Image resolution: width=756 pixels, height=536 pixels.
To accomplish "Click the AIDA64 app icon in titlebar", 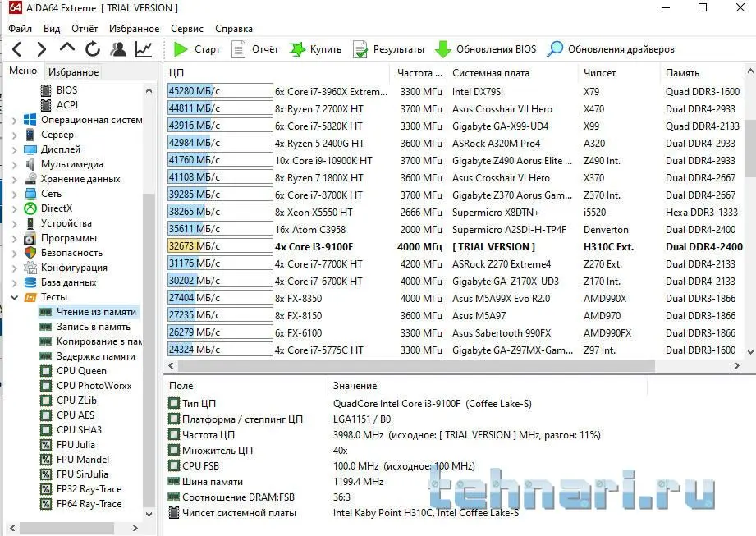I will (15, 7).
